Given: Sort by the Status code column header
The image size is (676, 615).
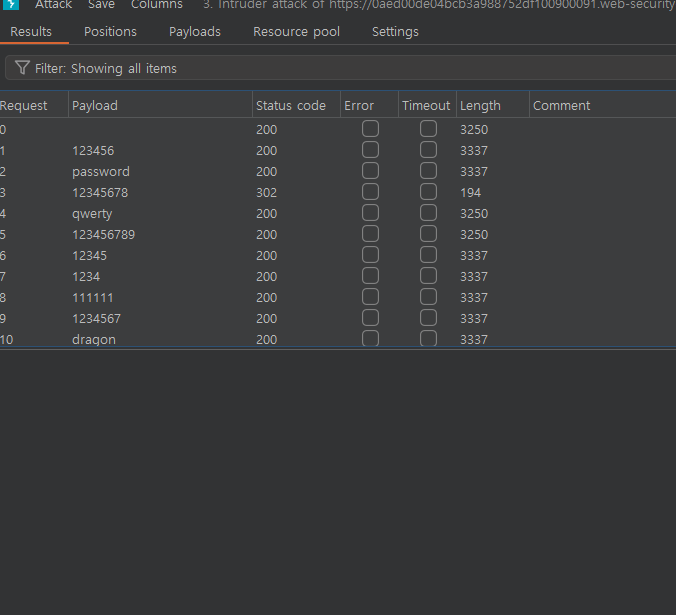Looking at the screenshot, I should coord(296,106).
